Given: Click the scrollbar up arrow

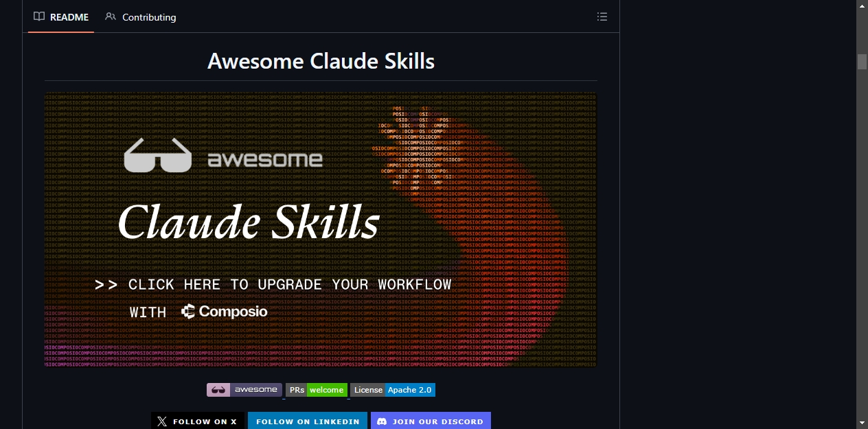Looking at the screenshot, I should (x=862, y=5).
